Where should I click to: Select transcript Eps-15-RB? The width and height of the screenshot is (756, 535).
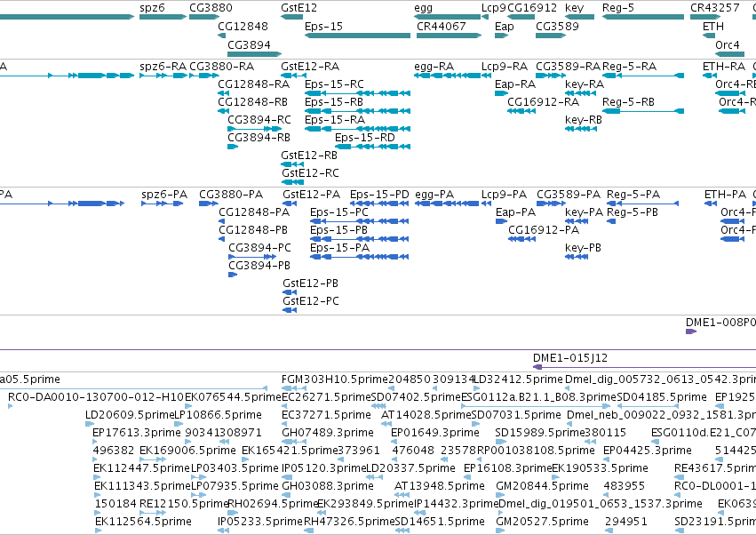(357, 111)
